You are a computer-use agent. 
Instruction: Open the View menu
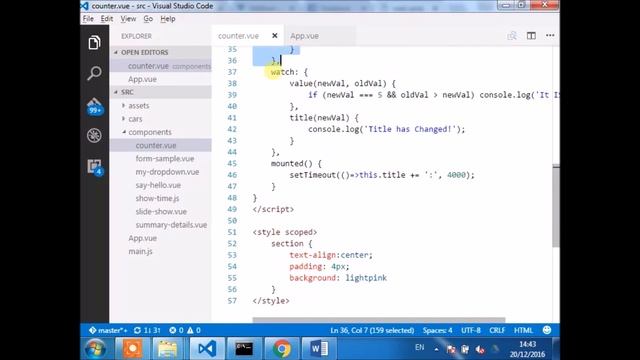[x=128, y=19]
